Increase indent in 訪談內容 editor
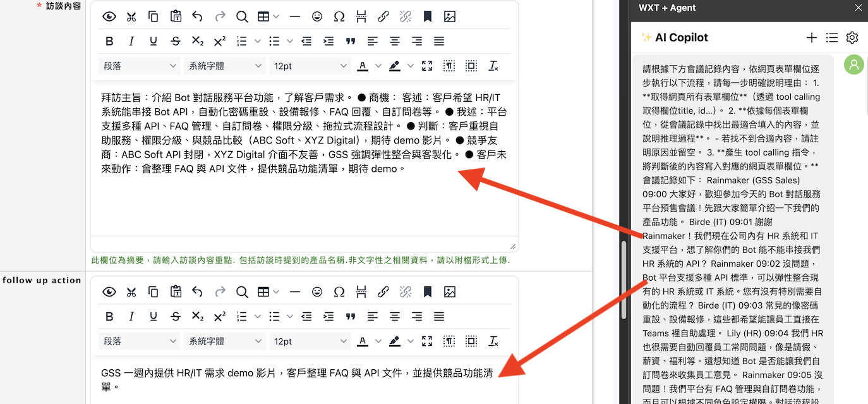 pos(329,41)
